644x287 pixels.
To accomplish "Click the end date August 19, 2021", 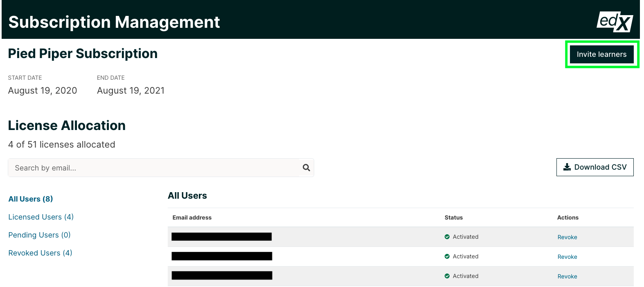I will (131, 91).
